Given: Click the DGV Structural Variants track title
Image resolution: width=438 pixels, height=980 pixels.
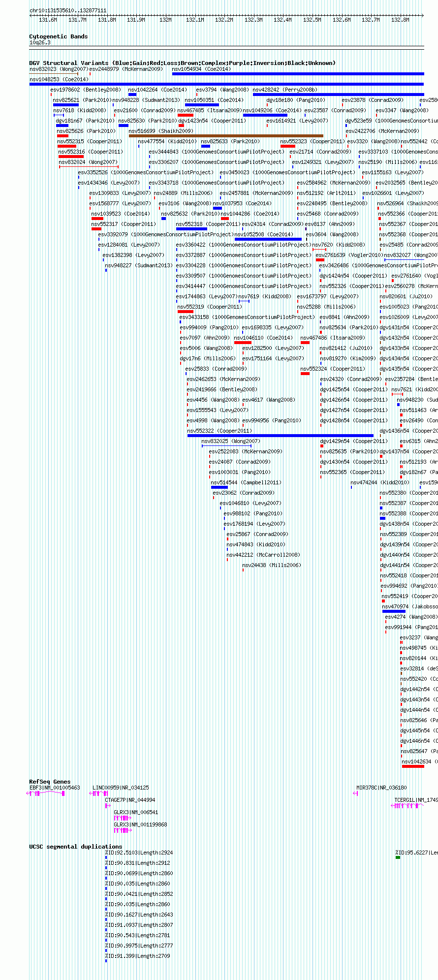Looking at the screenshot, I should pos(182,63).
